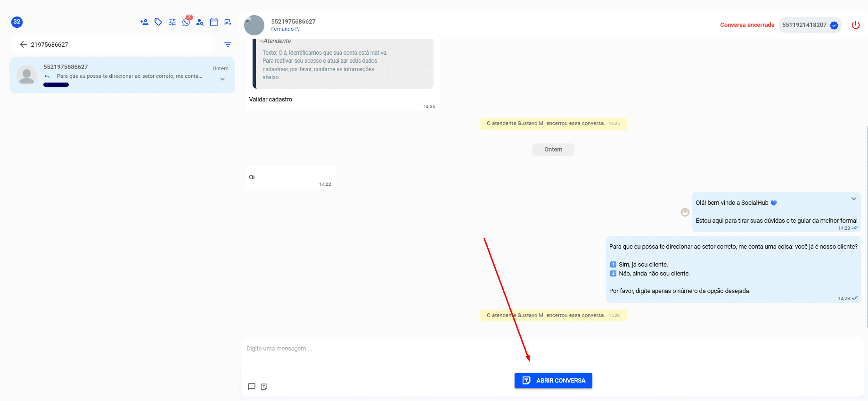This screenshot has width=868, height=401.
Task: Click the verified badge next to 5511921418207
Action: point(834,25)
